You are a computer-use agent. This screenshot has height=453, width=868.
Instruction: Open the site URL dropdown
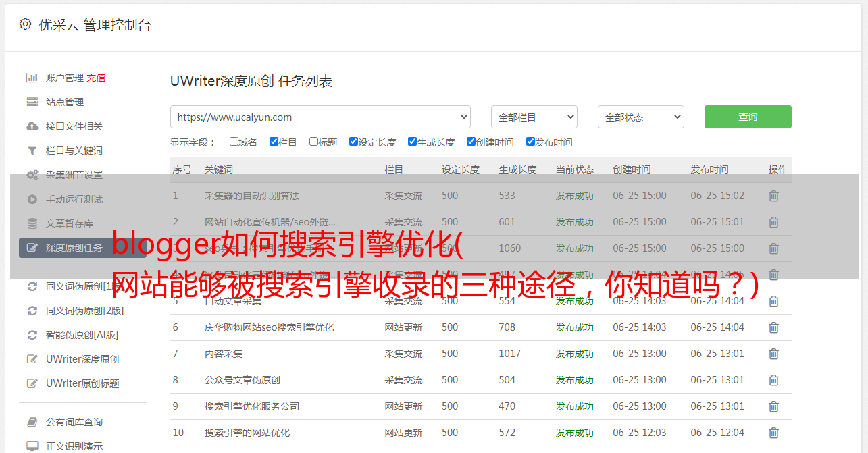point(320,117)
